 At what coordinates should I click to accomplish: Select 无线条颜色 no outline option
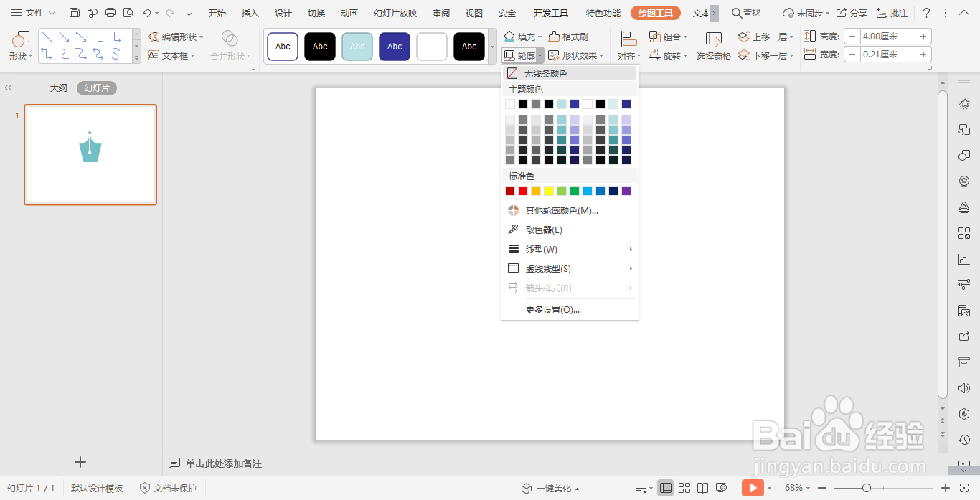click(x=569, y=73)
